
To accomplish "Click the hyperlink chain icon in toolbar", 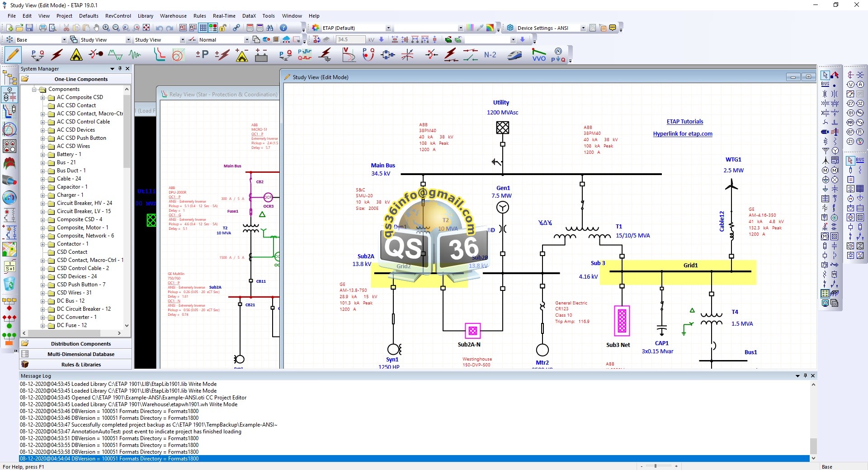I will point(236,28).
